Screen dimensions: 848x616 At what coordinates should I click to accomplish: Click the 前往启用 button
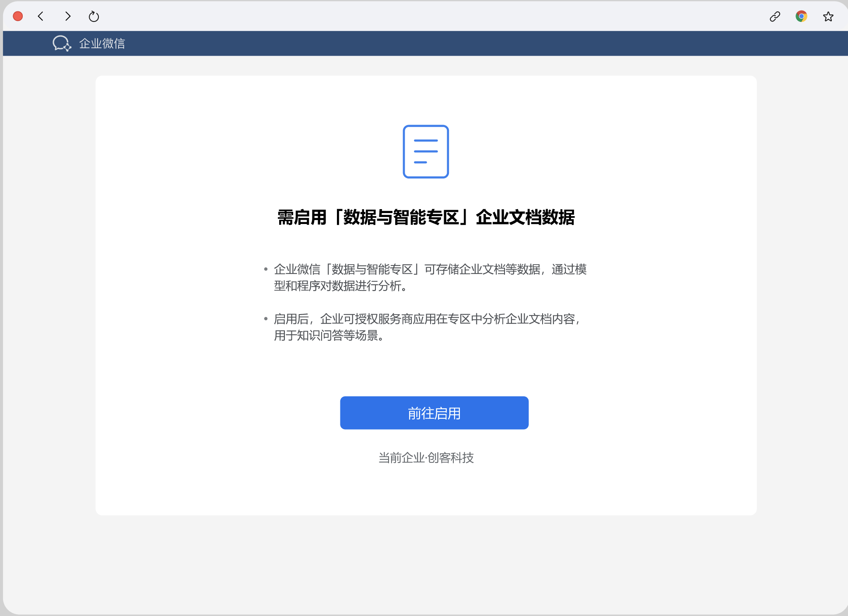coord(434,413)
